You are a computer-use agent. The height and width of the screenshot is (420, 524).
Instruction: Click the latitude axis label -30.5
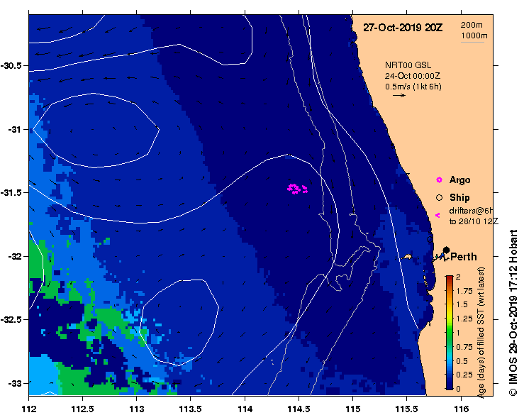coord(11,66)
